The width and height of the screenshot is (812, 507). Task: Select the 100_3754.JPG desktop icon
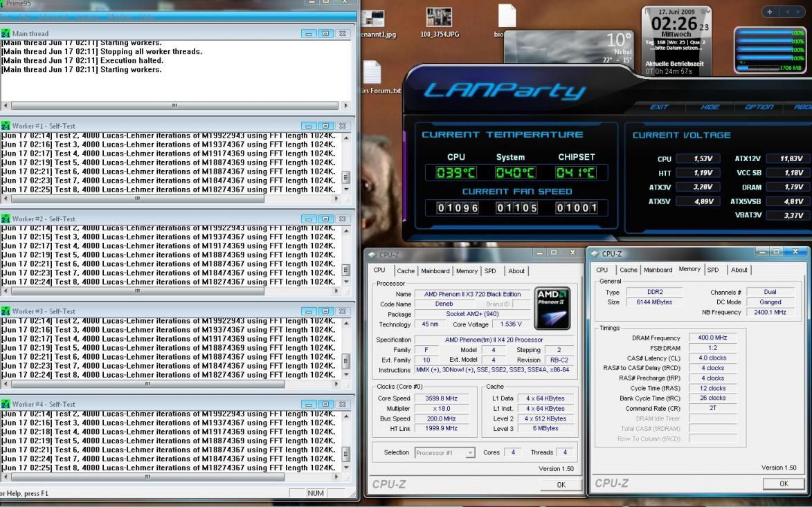pos(439,23)
